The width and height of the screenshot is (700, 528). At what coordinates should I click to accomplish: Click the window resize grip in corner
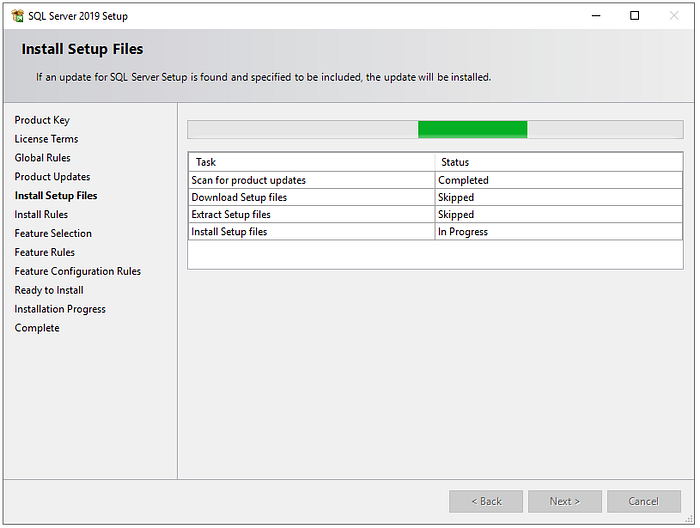coord(689,520)
